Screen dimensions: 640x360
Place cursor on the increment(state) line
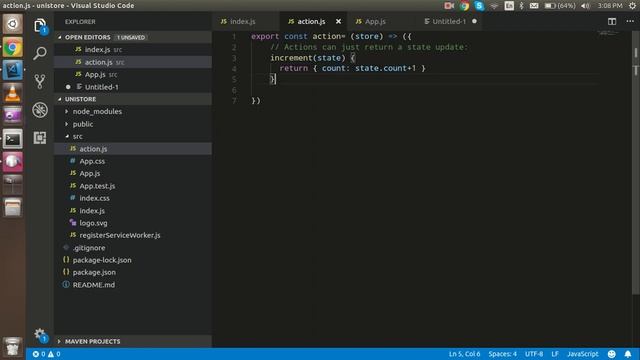tap(313, 58)
